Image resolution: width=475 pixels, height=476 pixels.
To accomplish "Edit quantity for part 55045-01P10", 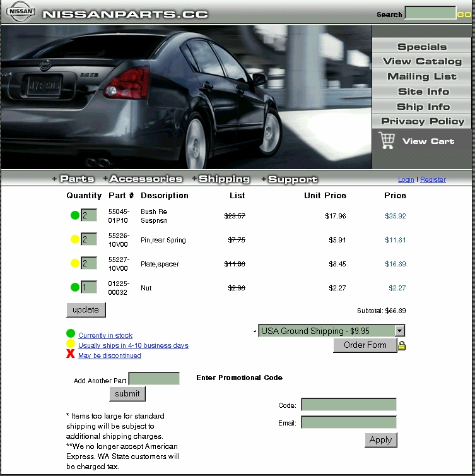I will pyautogui.click(x=89, y=215).
